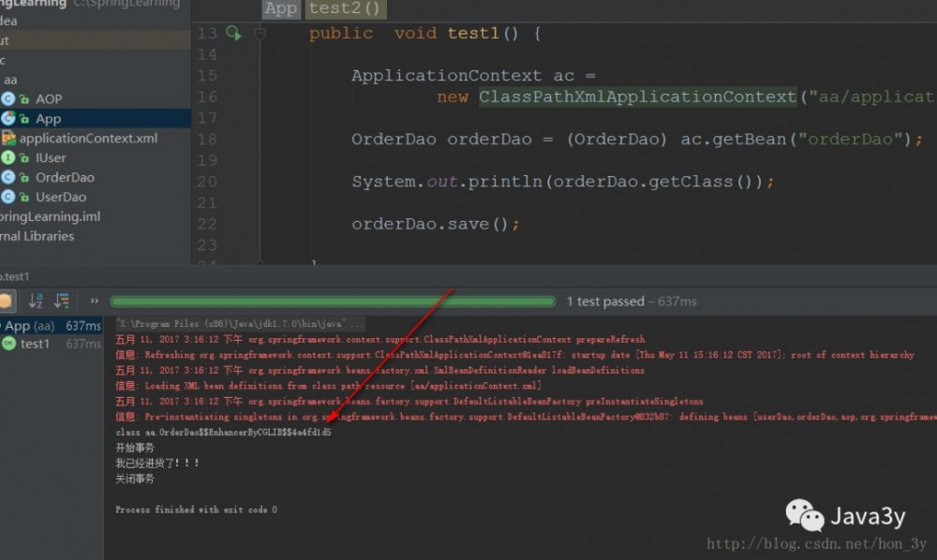Select test1 in test results tree
The height and width of the screenshot is (560, 937).
pos(35,344)
